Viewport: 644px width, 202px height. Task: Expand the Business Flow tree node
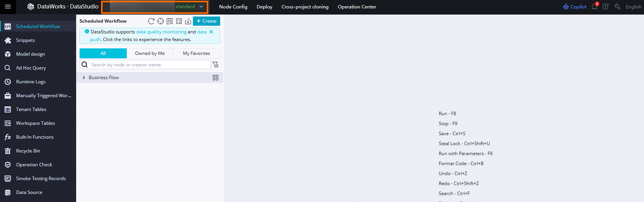tap(84, 78)
